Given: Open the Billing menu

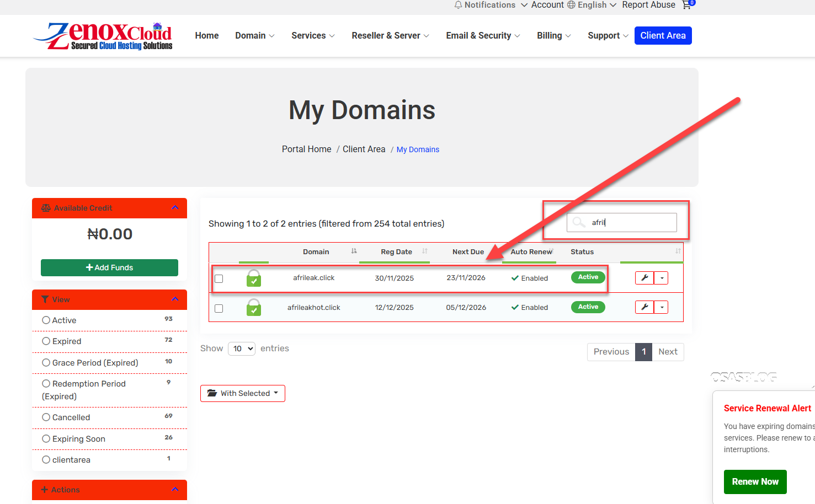Looking at the screenshot, I should tap(553, 36).
